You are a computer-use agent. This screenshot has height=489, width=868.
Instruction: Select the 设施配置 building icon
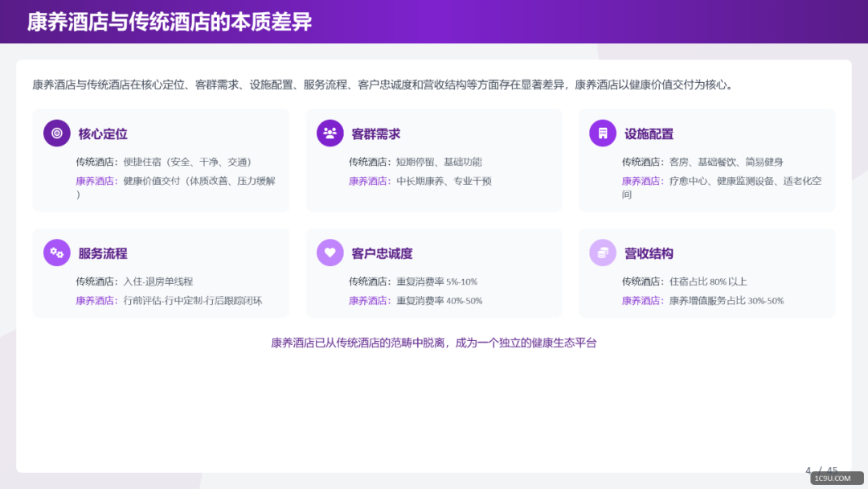coord(602,133)
